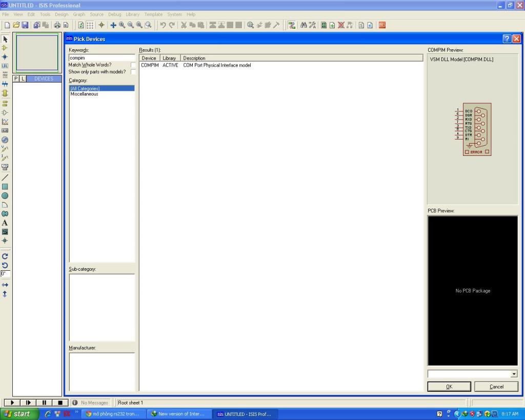Open the File menu
The height and width of the screenshot is (420, 525).
5,14
